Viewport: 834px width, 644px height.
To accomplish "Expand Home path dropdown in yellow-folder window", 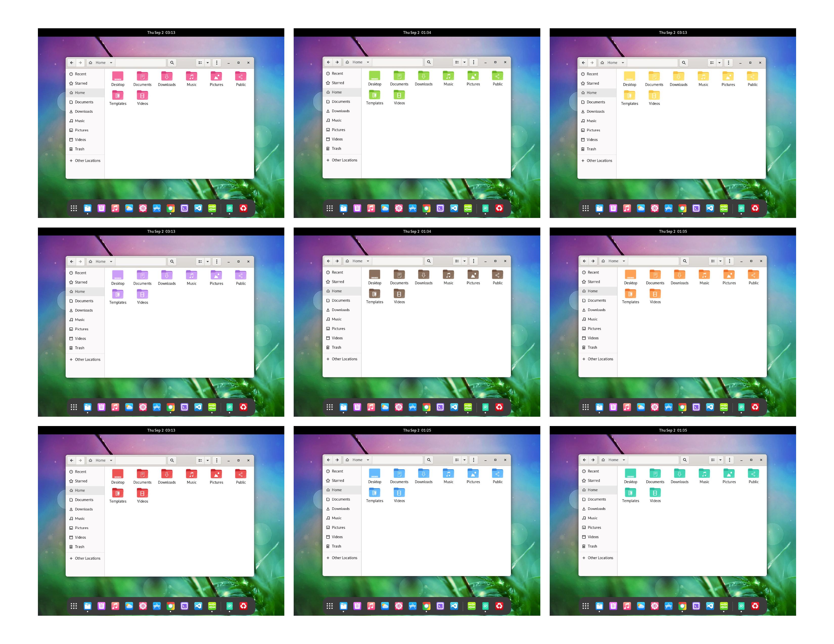I will pyautogui.click(x=623, y=63).
